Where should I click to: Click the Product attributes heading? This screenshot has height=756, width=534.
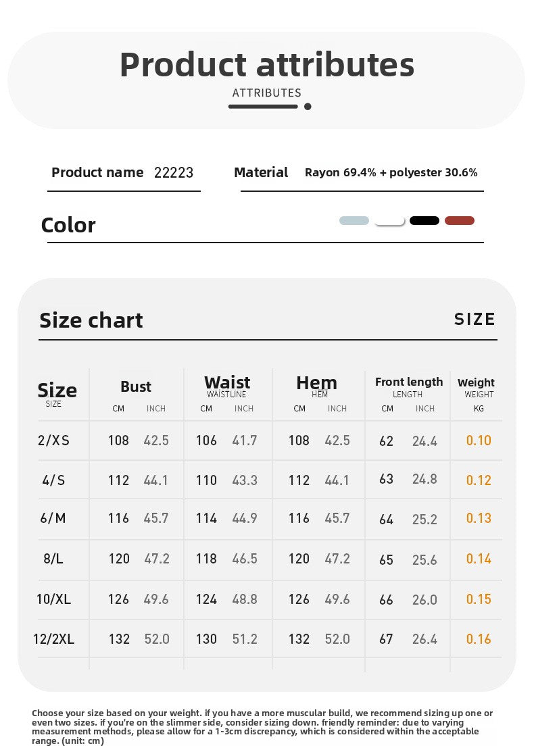(x=267, y=65)
